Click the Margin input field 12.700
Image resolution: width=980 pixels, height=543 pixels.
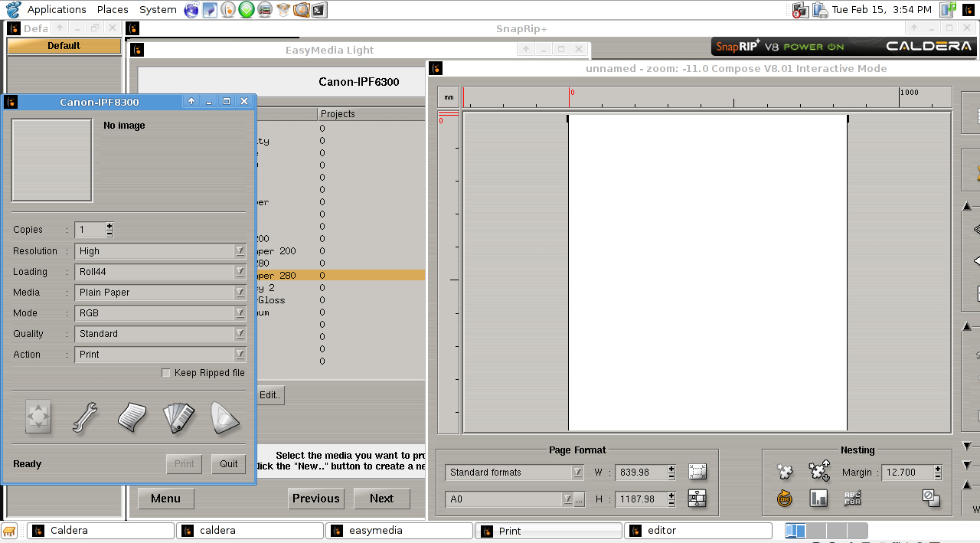point(907,473)
